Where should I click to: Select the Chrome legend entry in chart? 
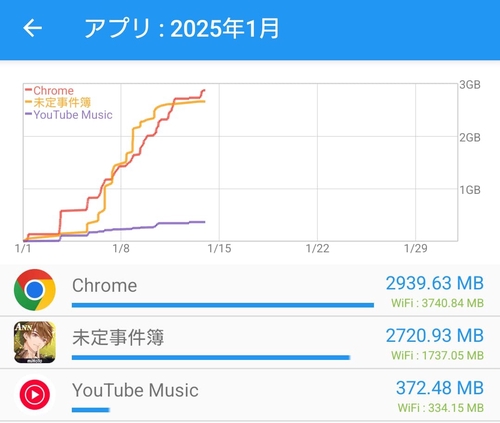tap(49, 91)
